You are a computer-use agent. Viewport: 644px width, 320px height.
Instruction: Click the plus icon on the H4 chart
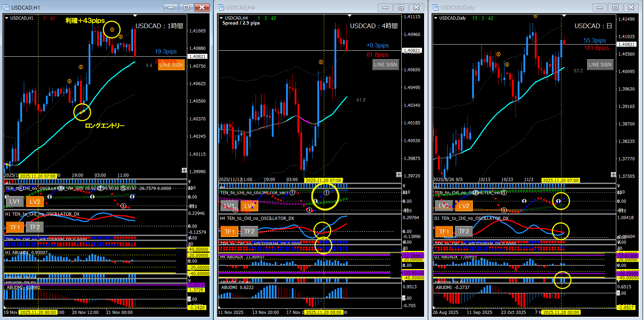[x=399, y=175]
